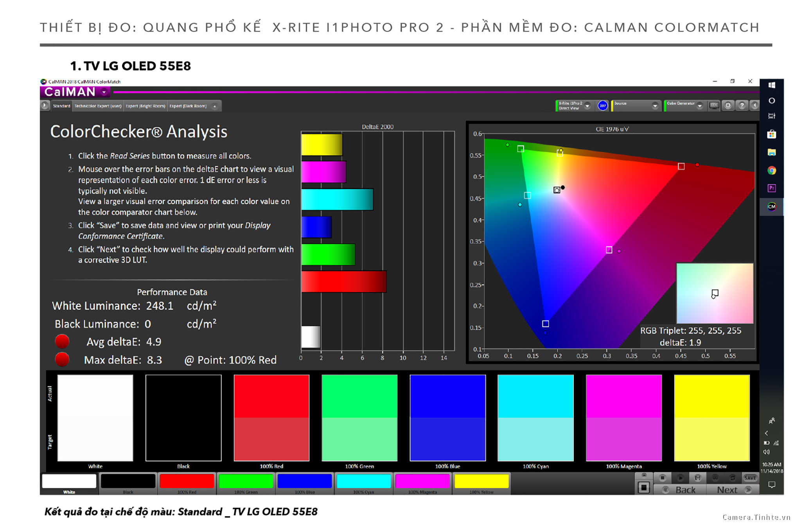The image size is (801, 532).
Task: Open Microsoft Store from taskbar
Action: pyautogui.click(x=772, y=134)
